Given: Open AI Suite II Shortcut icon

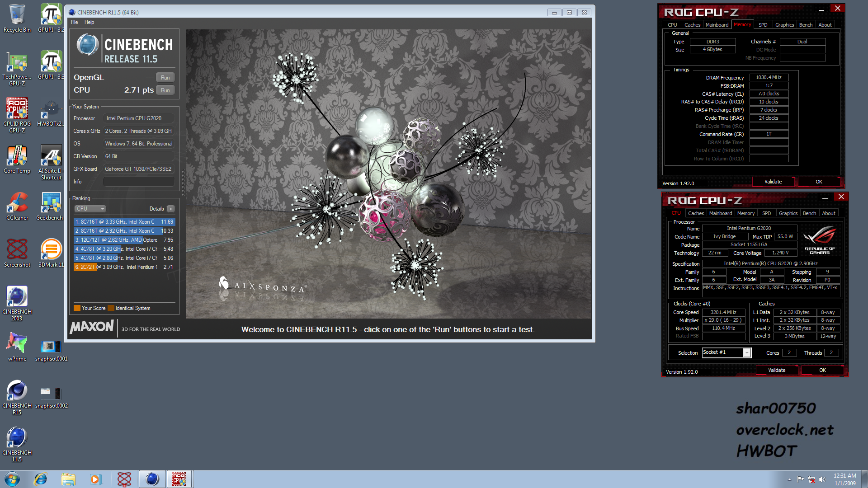Looking at the screenshot, I should (x=51, y=163).
